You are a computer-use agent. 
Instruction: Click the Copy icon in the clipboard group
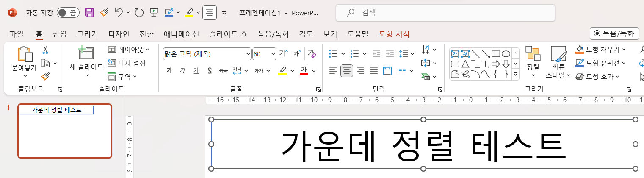45,64
